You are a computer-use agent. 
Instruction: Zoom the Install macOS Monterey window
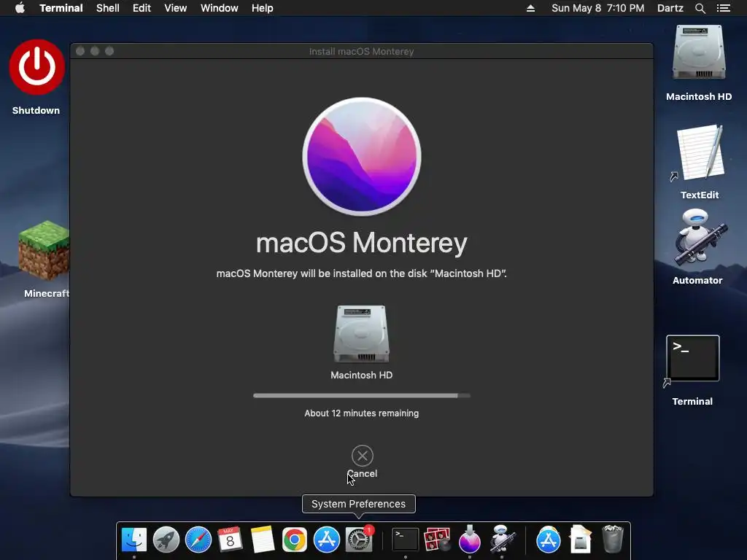[x=109, y=51]
